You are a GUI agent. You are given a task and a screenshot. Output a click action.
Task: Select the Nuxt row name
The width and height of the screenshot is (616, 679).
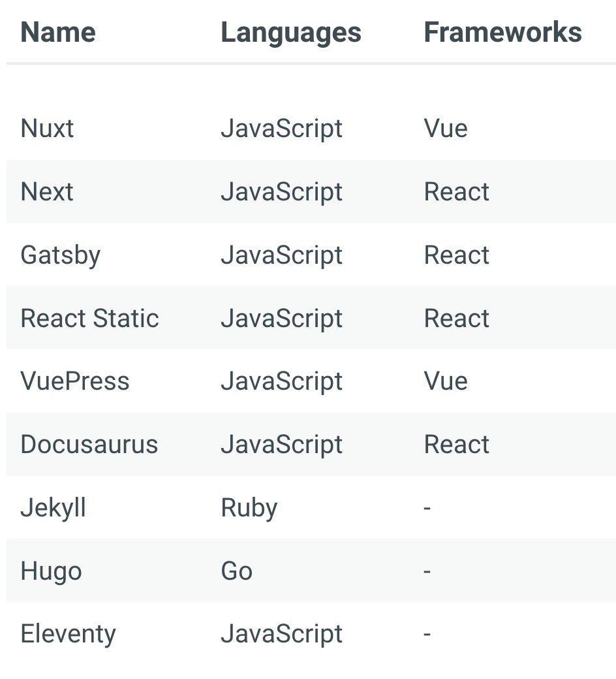47,129
